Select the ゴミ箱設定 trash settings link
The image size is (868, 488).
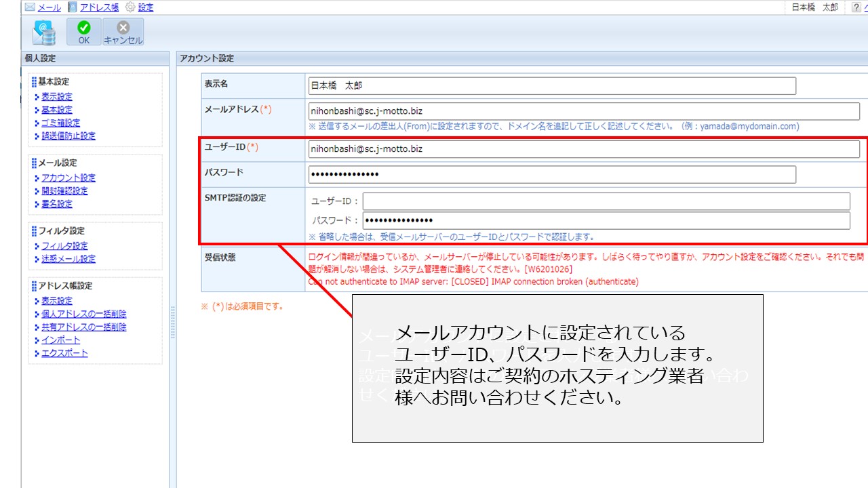[60, 123]
